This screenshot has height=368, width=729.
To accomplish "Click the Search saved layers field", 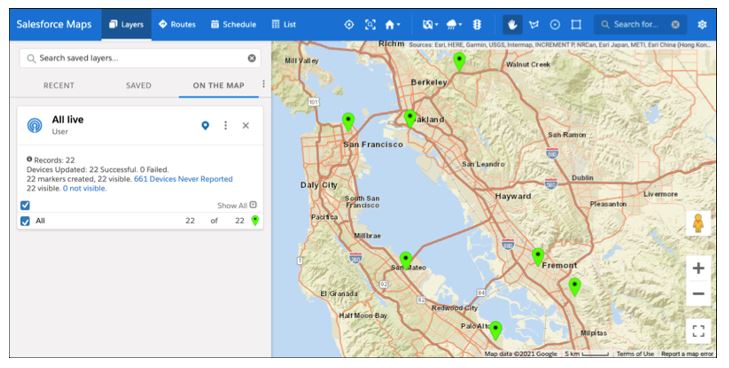I will (140, 58).
